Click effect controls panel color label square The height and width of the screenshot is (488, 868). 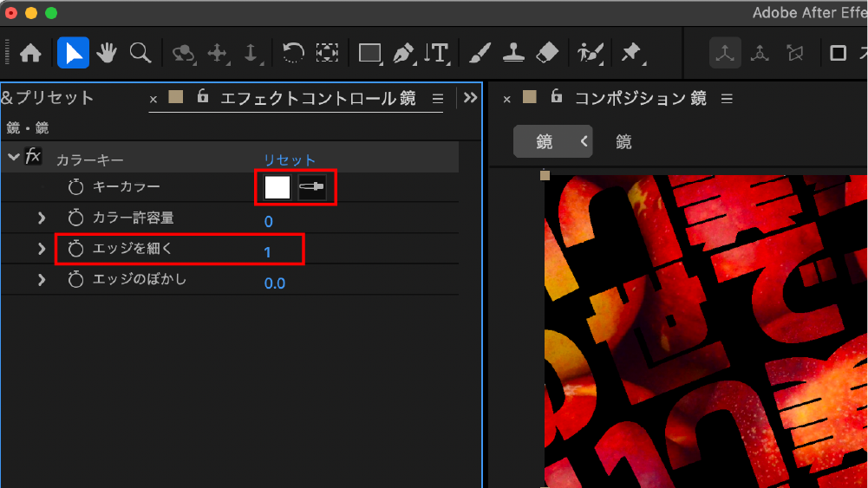(x=176, y=97)
